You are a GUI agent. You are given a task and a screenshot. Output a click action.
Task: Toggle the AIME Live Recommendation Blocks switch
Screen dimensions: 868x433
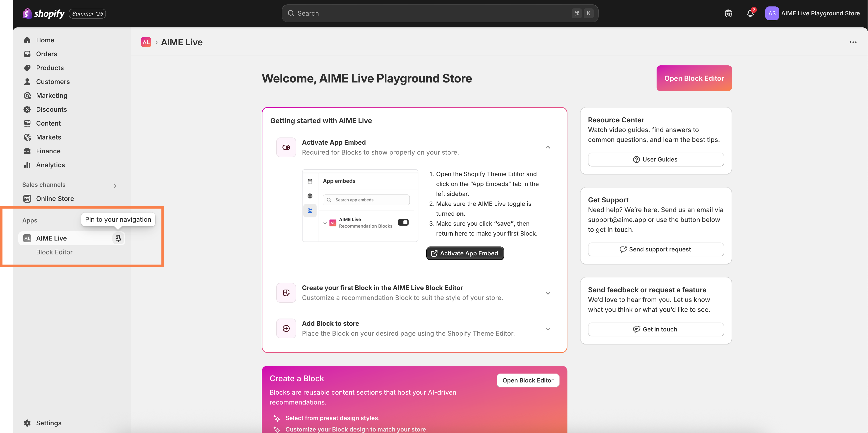click(x=403, y=222)
